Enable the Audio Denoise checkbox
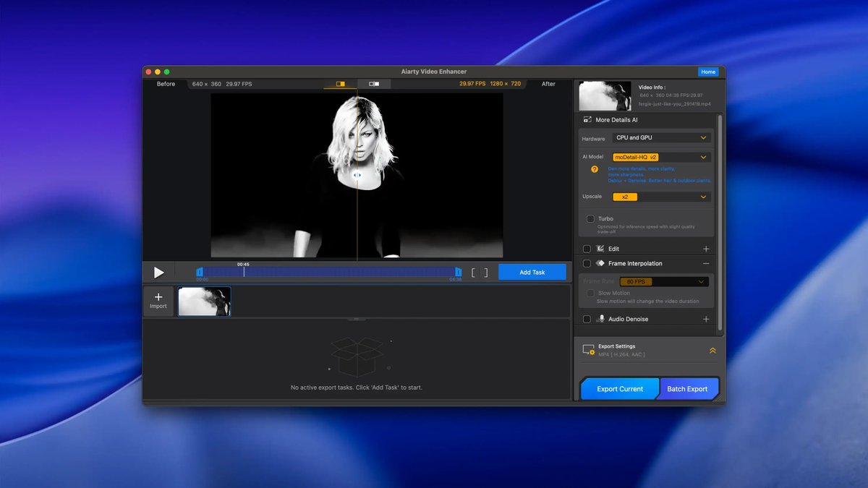Screen dimensions: 868x488 click(586, 319)
